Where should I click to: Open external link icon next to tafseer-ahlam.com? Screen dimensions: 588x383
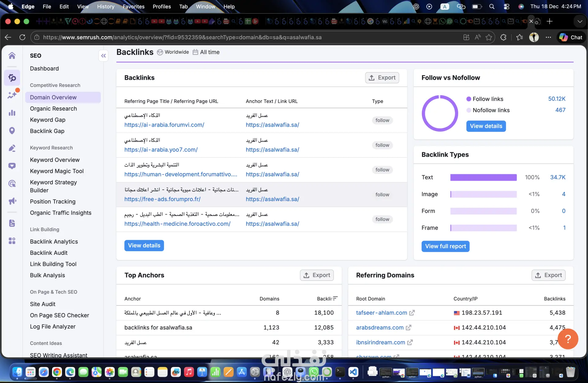[412, 313]
